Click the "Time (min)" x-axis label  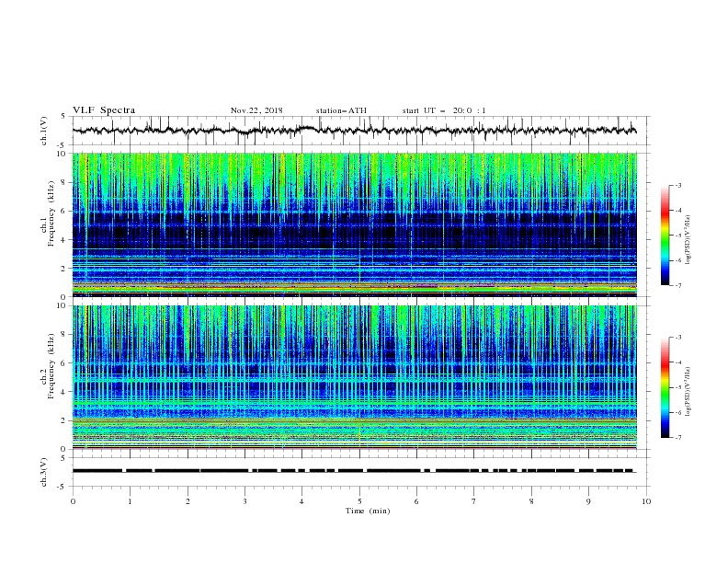(x=368, y=511)
